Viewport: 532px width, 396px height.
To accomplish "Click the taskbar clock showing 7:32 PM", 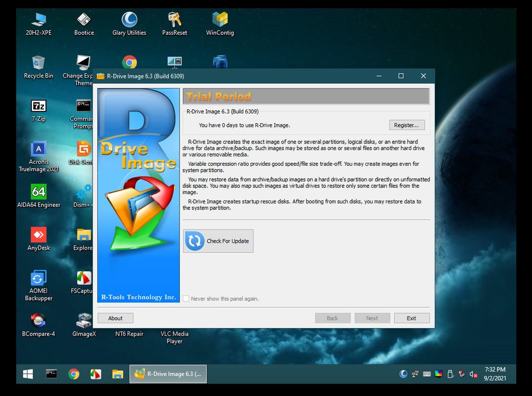I will (x=495, y=374).
